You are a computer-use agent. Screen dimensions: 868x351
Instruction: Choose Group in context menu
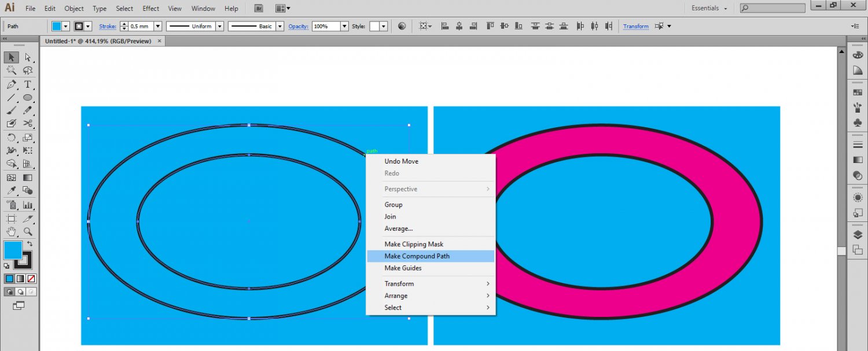431,205
